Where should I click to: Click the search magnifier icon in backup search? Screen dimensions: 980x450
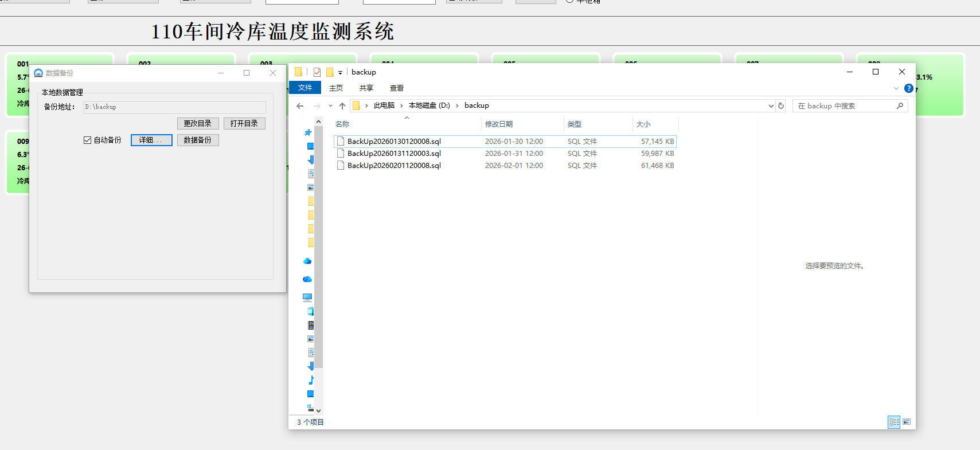900,106
